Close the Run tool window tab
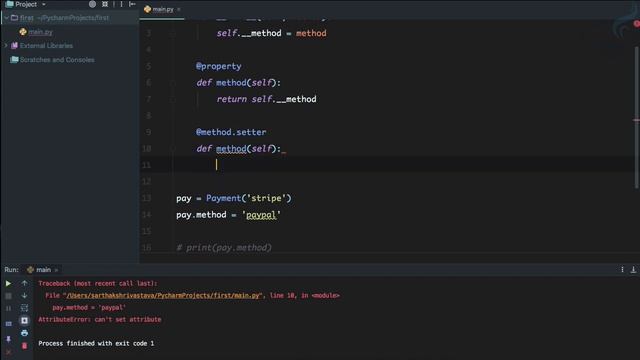This screenshot has height=360, width=640. click(8, 352)
